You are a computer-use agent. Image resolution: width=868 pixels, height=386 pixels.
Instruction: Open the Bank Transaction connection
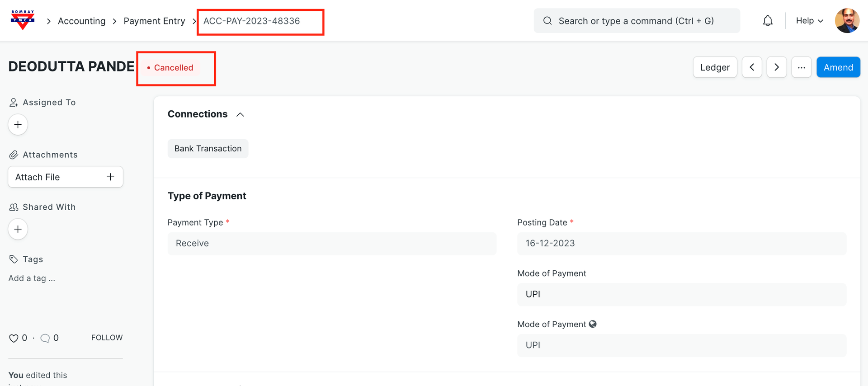[208, 149]
